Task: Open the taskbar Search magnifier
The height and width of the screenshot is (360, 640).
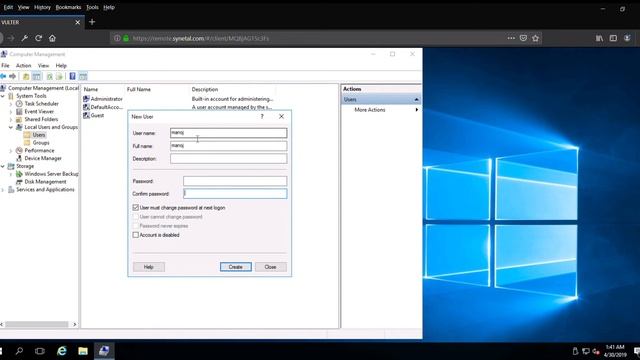Action: [19, 351]
